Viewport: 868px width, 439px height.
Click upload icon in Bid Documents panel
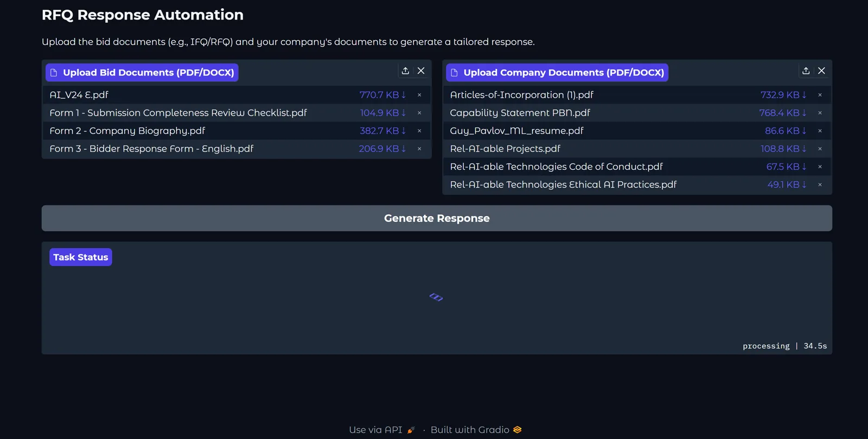tap(405, 71)
